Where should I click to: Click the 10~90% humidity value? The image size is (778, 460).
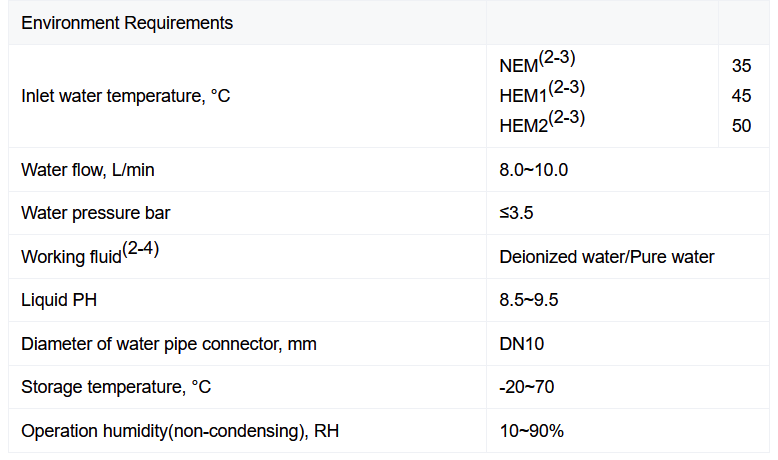pyautogui.click(x=531, y=431)
